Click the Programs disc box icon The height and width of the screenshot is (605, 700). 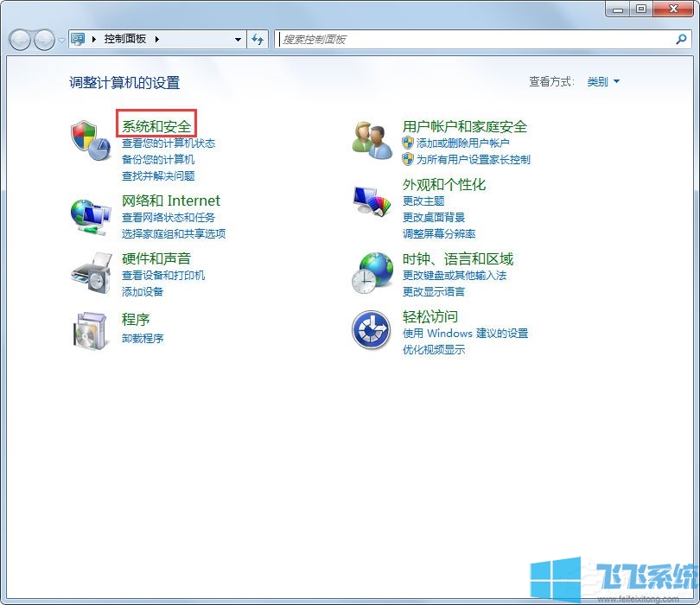90,329
